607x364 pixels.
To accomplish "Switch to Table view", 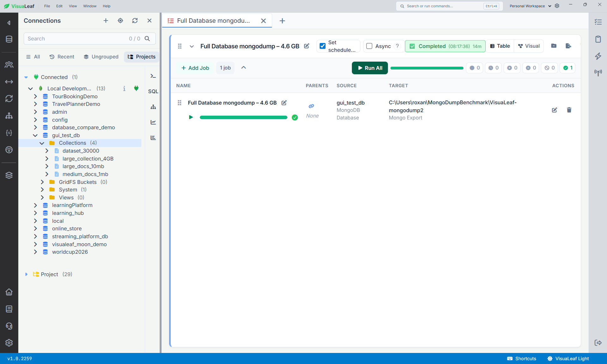I will 500,46.
